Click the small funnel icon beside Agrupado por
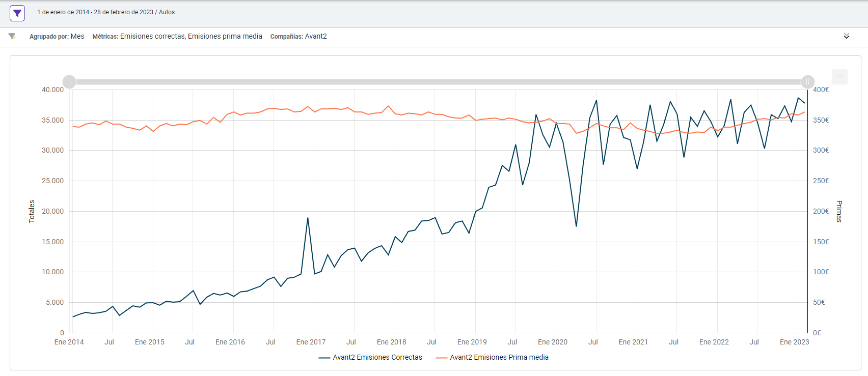This screenshot has width=868, height=376. click(12, 36)
